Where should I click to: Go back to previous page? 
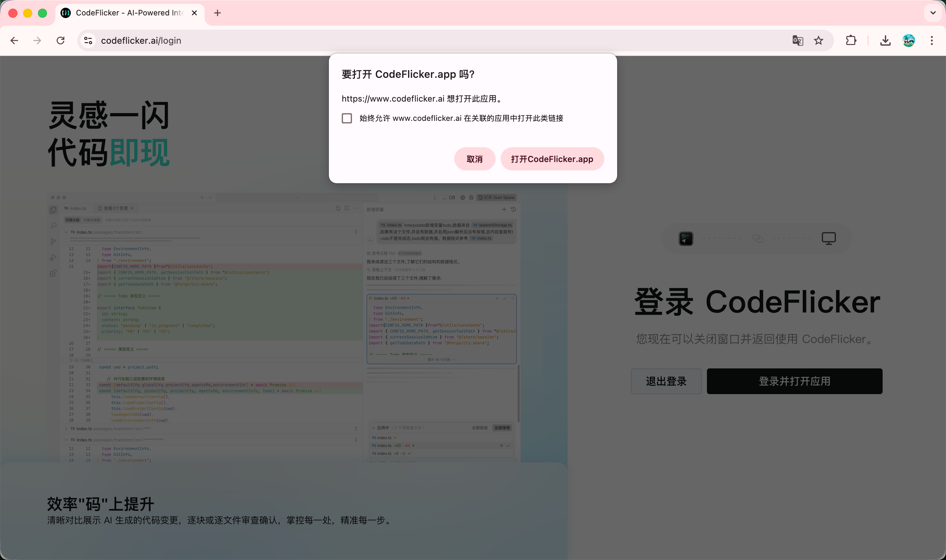[x=14, y=41]
